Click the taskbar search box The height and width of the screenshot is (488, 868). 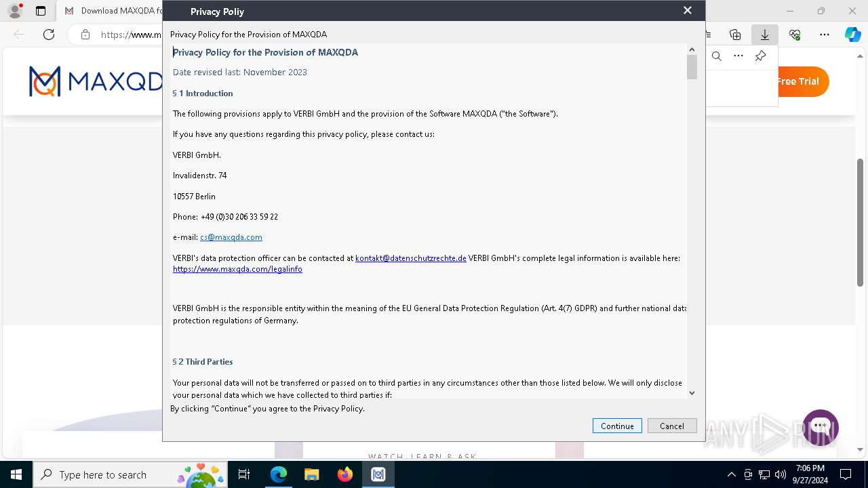pos(130,474)
